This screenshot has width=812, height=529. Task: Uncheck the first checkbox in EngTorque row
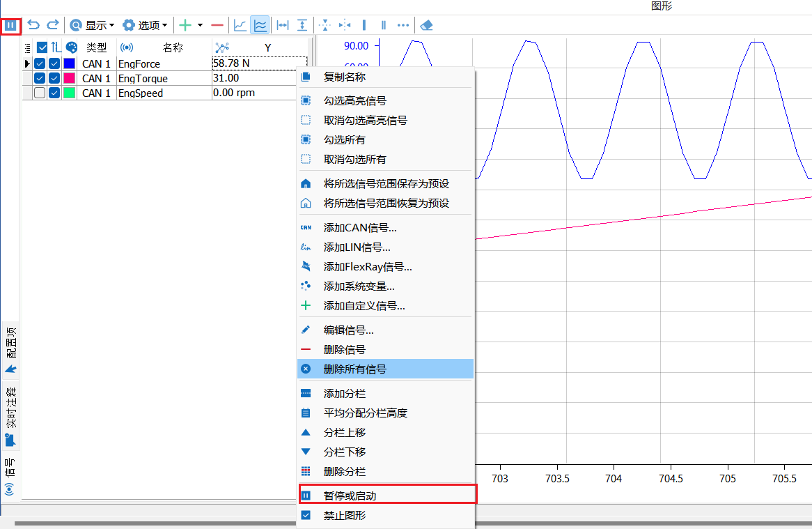click(40, 78)
